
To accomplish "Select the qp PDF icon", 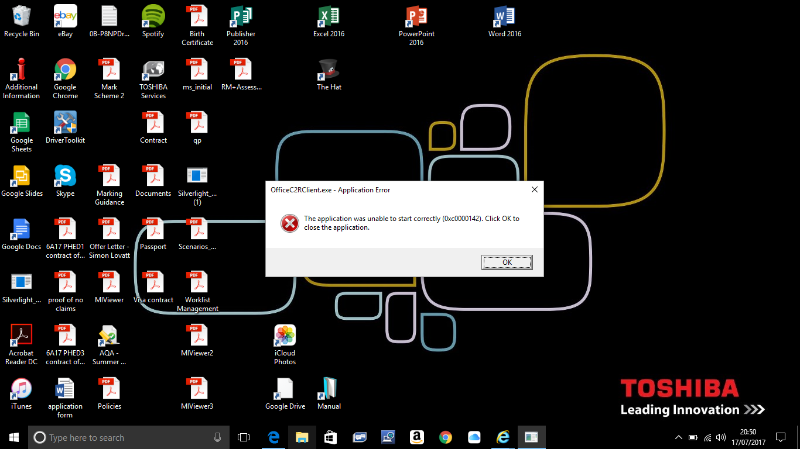I will (x=197, y=128).
